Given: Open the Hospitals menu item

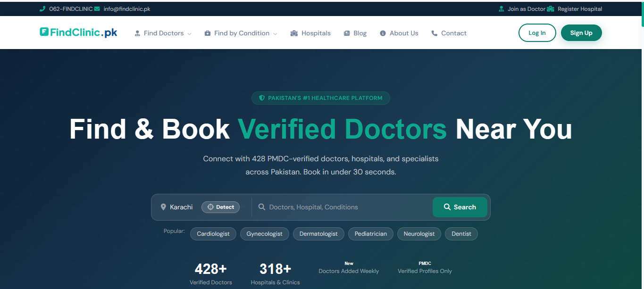Looking at the screenshot, I should point(311,33).
